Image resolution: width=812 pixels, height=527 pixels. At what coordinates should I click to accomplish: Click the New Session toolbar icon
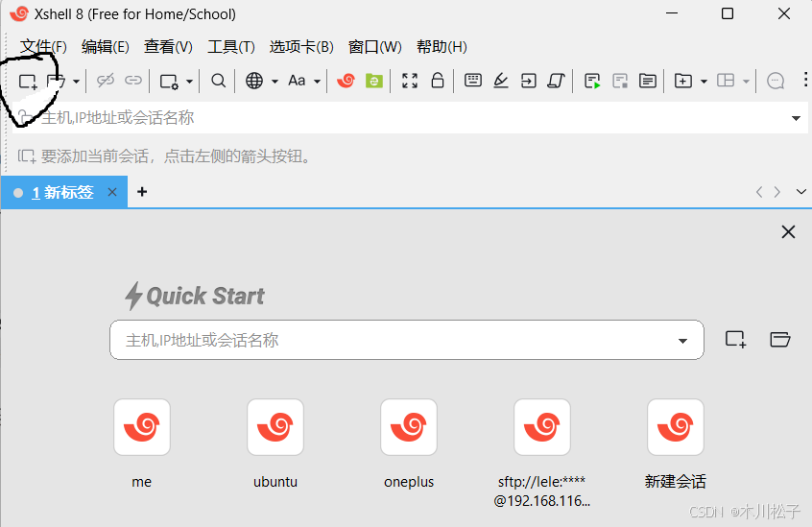(x=28, y=82)
